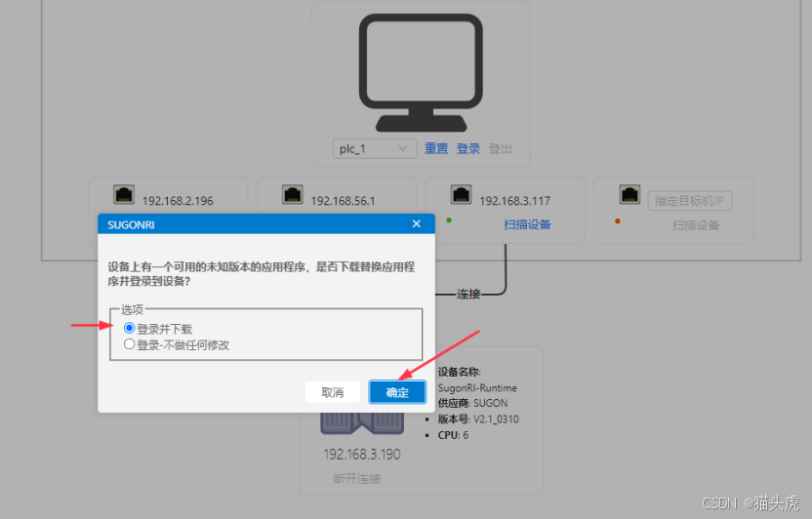812x519 pixels.
Task: Click the device IP 192.168.3.190
Action: (x=362, y=455)
